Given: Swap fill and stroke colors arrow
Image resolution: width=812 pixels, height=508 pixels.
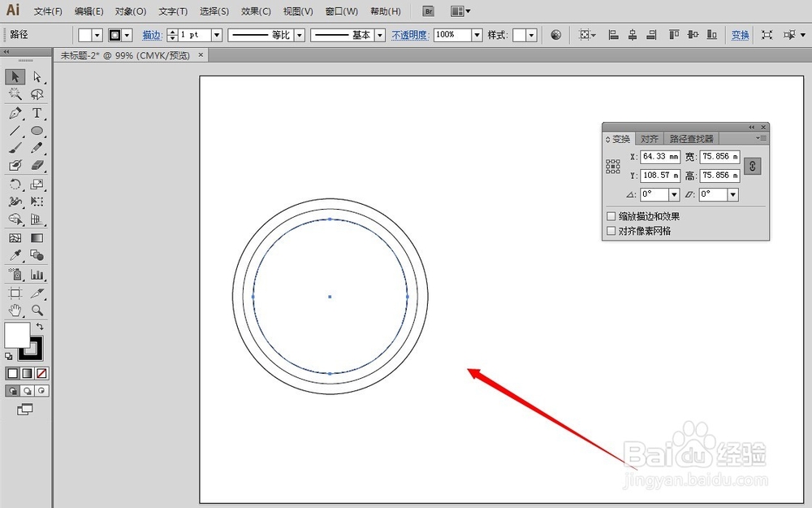Looking at the screenshot, I should 39,327.
